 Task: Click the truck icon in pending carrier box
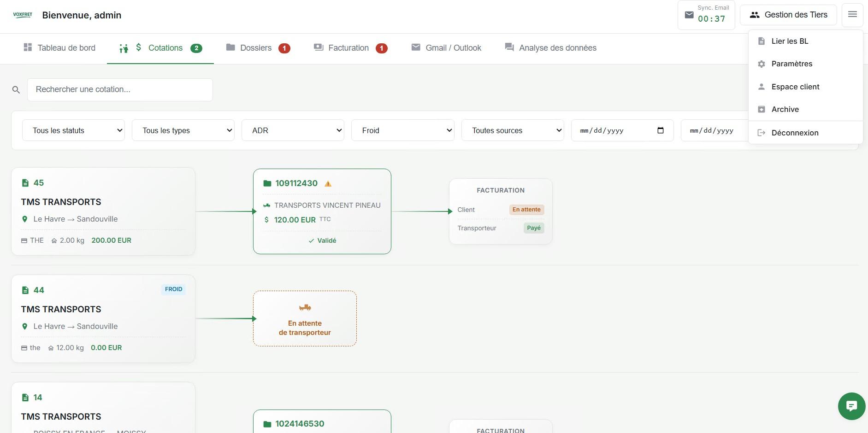tap(305, 308)
